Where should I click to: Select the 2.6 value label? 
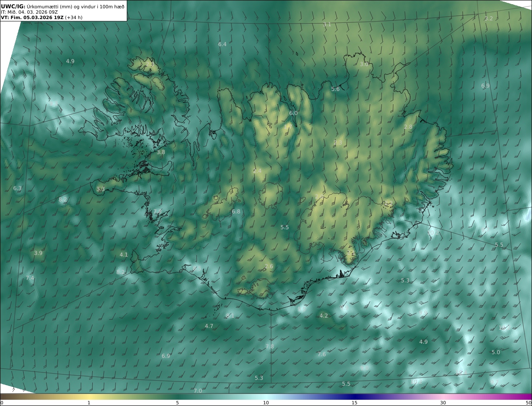point(269,267)
